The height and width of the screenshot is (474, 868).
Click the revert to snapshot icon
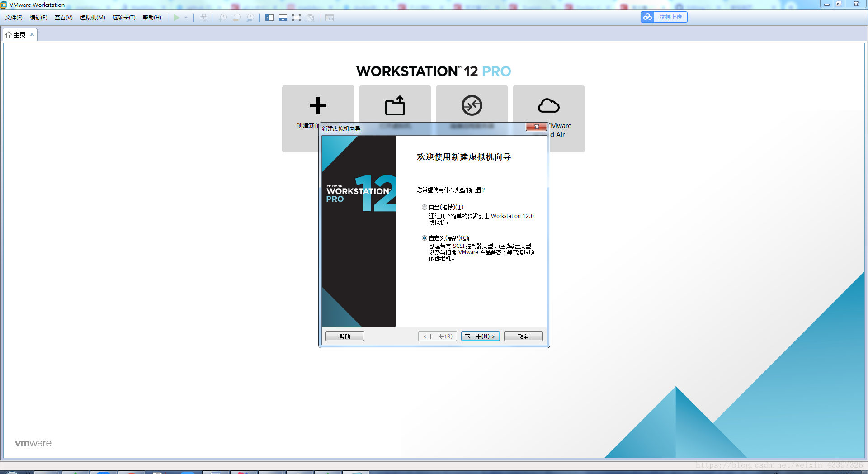click(236, 18)
